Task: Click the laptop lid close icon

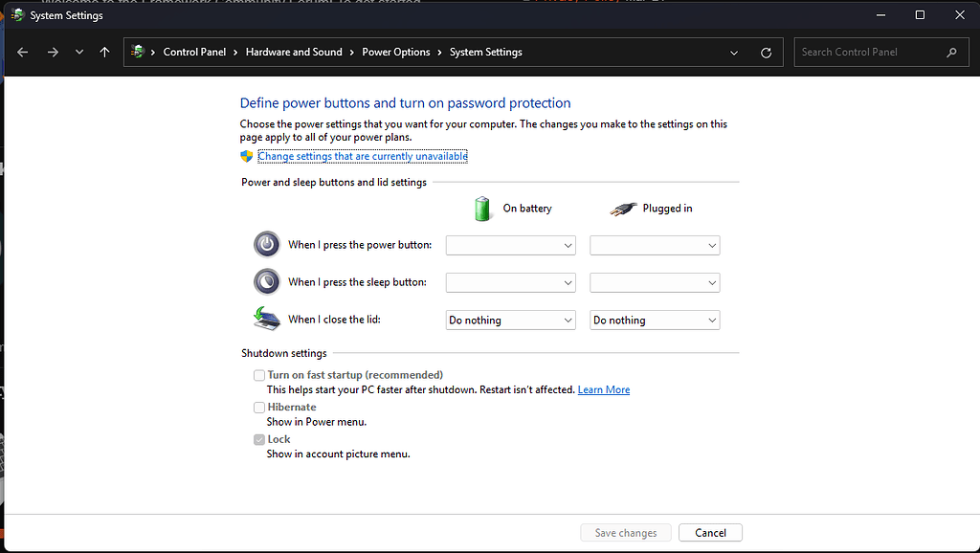Action: click(266, 319)
